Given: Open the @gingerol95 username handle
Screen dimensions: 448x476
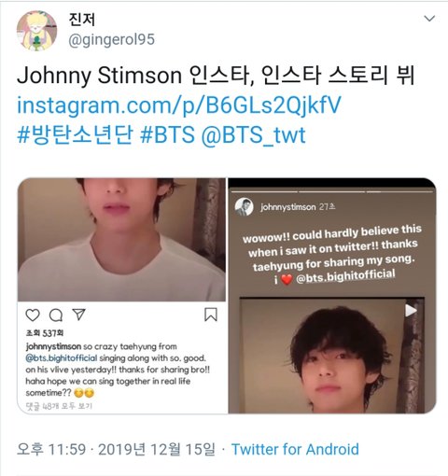Looking at the screenshot, I should pyautogui.click(x=111, y=40).
